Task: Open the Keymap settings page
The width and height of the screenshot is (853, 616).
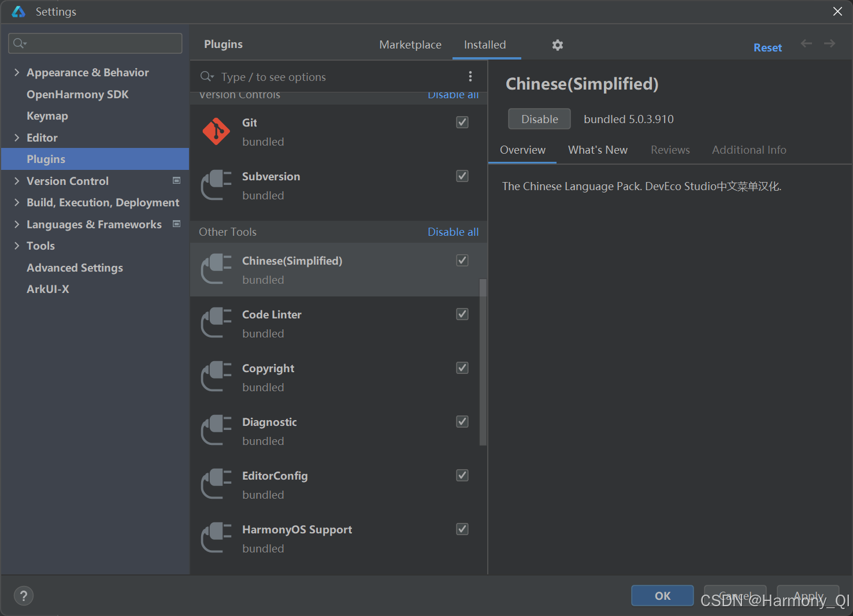Action: point(47,116)
